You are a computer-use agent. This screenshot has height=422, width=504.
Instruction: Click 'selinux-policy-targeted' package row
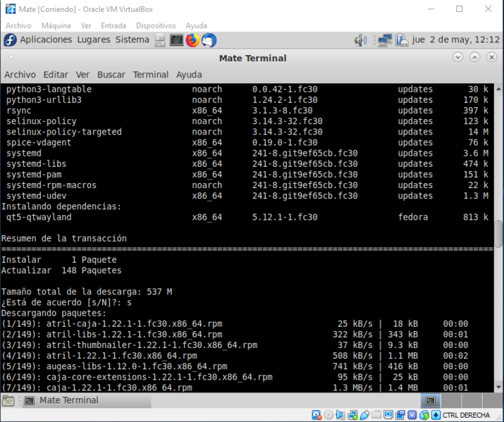pyautogui.click(x=247, y=132)
